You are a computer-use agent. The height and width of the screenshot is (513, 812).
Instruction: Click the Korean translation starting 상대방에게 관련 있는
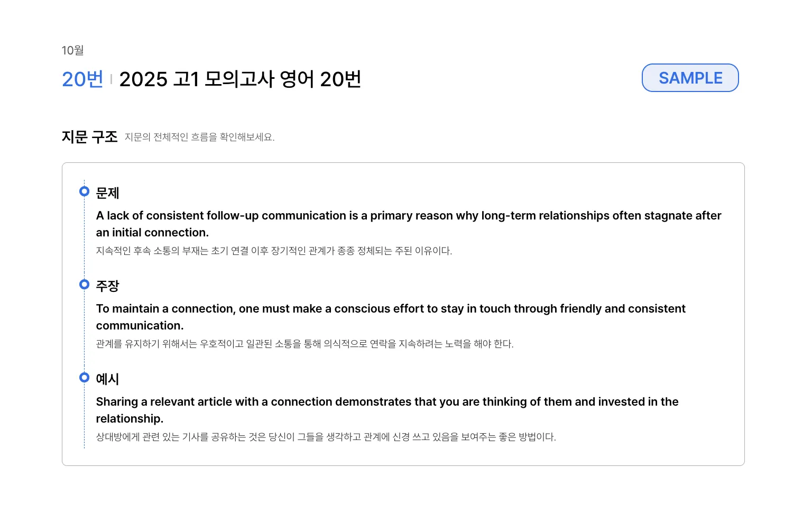(x=326, y=437)
